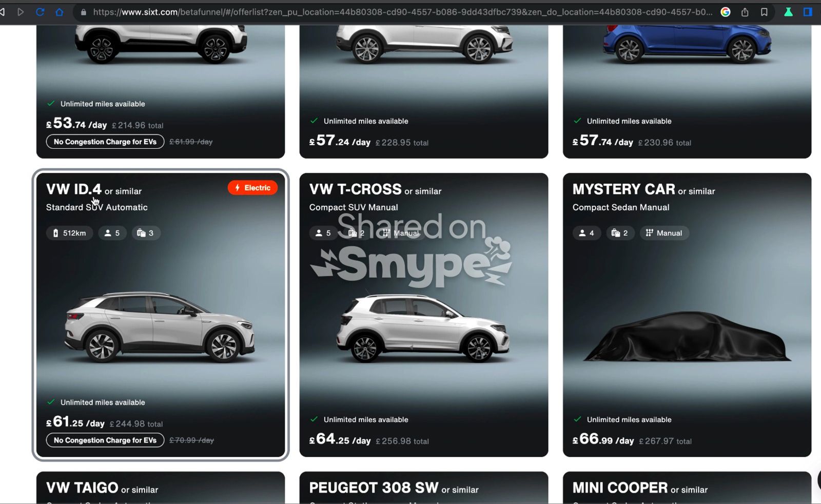Go to browser home page icon
The width and height of the screenshot is (821, 504).
pos(60,12)
